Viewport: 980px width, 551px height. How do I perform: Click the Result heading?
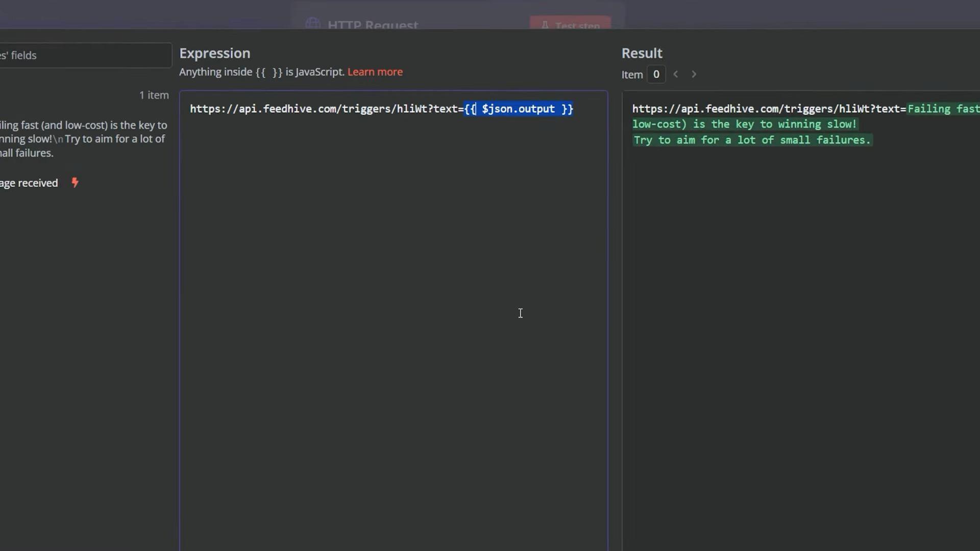coord(642,53)
